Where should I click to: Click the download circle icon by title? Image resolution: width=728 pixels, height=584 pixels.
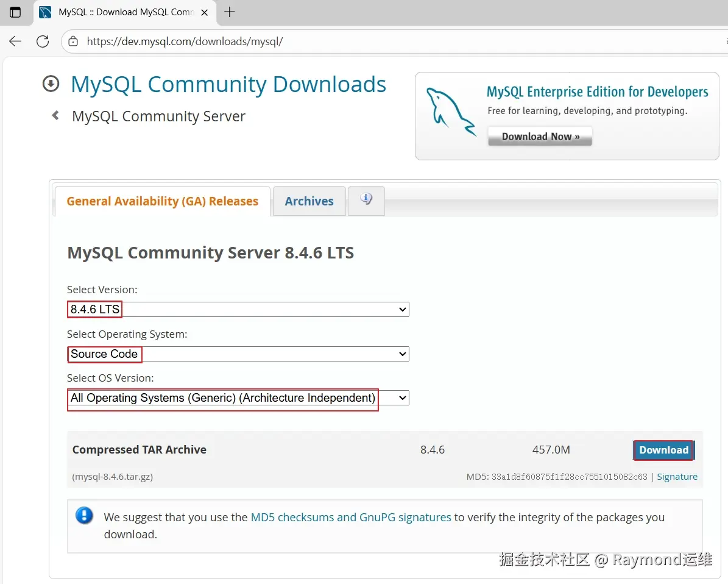[51, 84]
